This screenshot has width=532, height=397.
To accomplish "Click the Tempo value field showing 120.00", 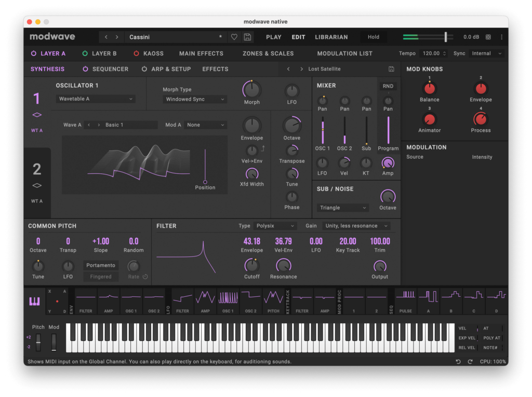I will [433, 53].
